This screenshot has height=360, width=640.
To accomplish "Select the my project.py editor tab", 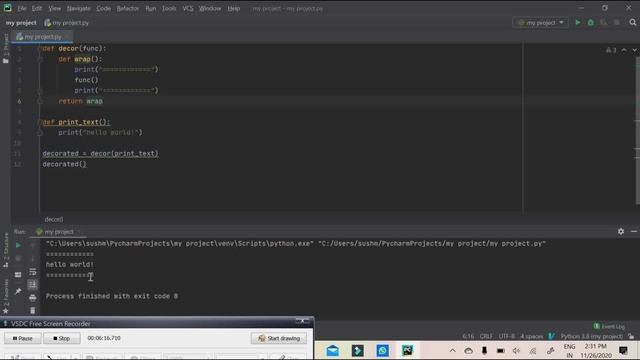I will 42,37.
